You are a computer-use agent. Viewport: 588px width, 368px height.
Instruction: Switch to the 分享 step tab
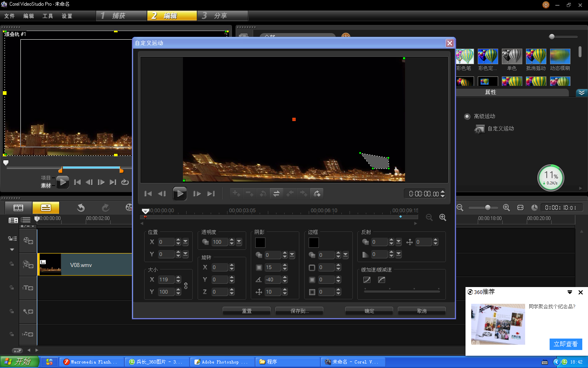(x=223, y=16)
